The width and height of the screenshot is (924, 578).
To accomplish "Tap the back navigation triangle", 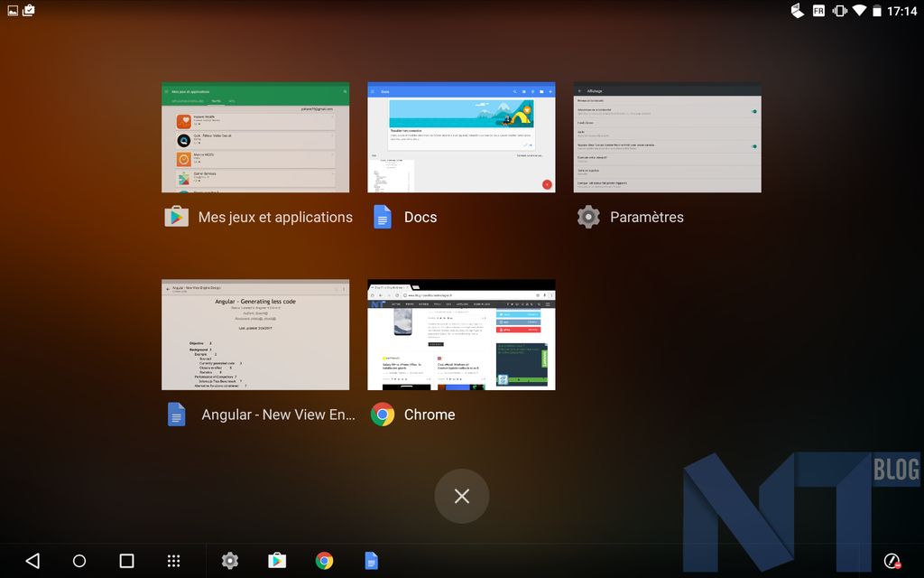I will tap(32, 561).
